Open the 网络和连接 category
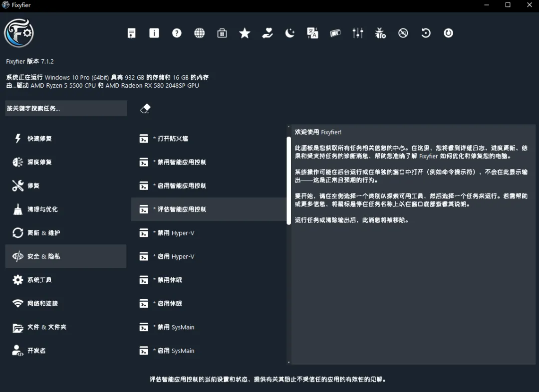Viewport: 539px width, 392px height. 66,303
